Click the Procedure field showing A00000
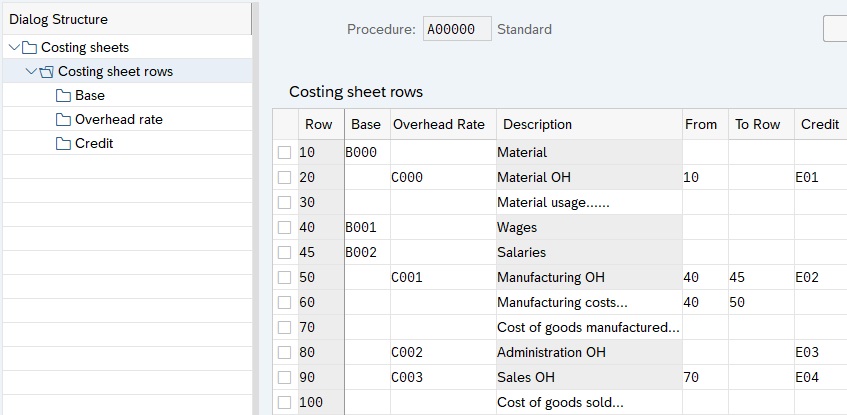This screenshot has width=847, height=415. [x=457, y=29]
